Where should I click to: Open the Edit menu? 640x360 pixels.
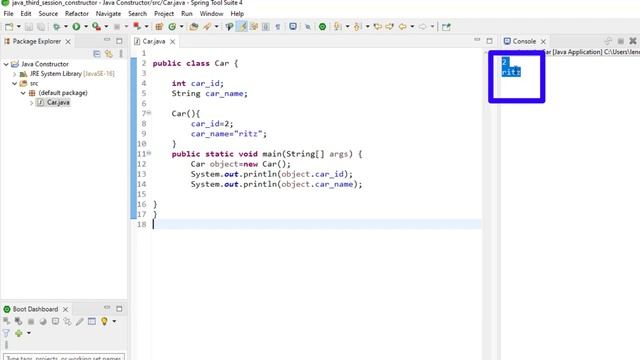(x=26, y=13)
